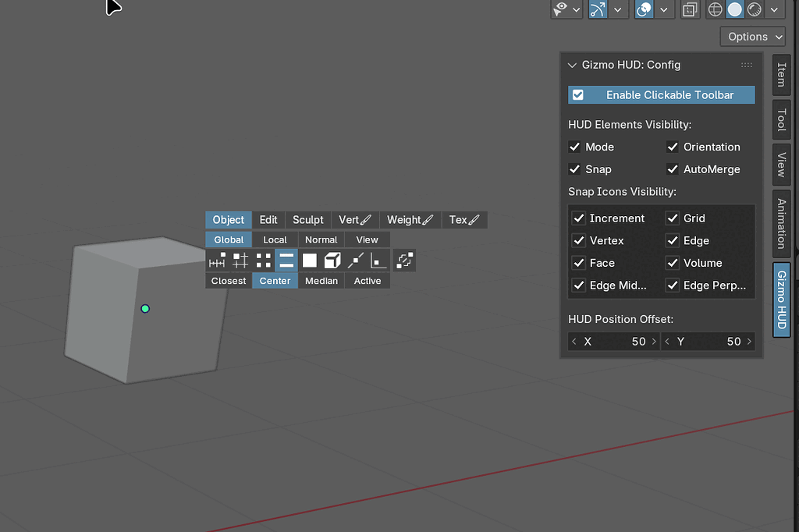Select the Grid snap icon
This screenshot has width=799, height=532.
pos(240,261)
